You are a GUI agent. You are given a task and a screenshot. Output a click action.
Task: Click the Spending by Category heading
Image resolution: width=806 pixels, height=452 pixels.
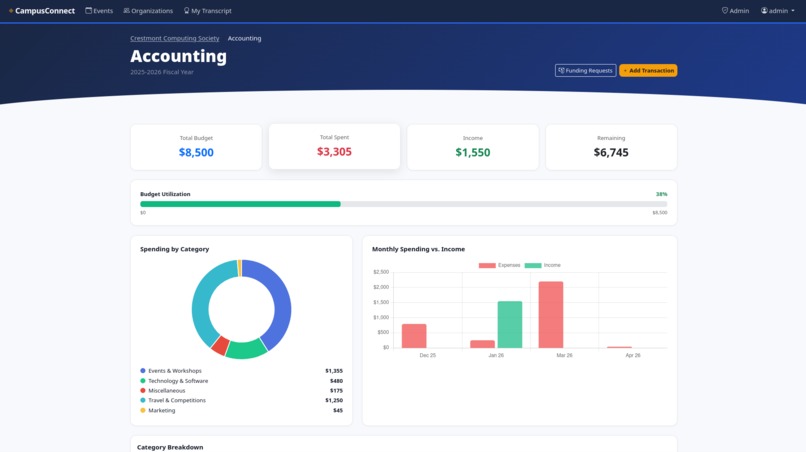coord(175,249)
